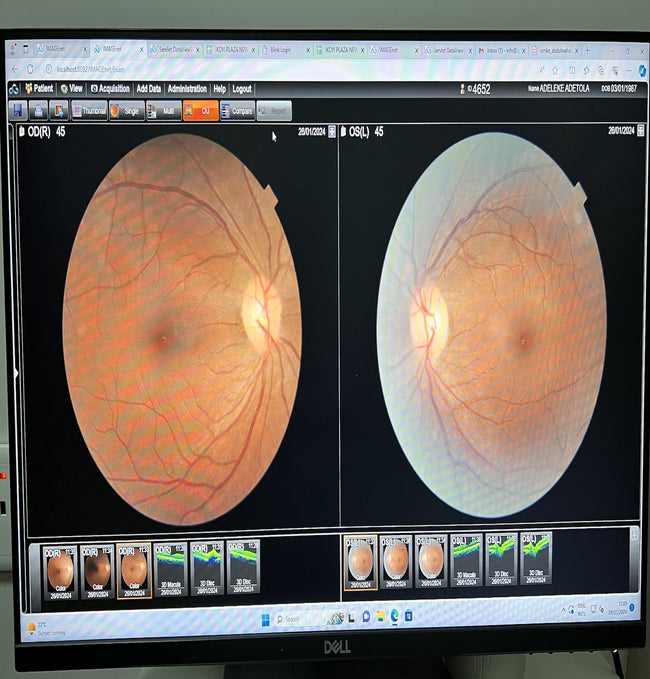Viewport: 650px width, 679px height.
Task: Activate the OU both-eyes view
Action: click(200, 111)
